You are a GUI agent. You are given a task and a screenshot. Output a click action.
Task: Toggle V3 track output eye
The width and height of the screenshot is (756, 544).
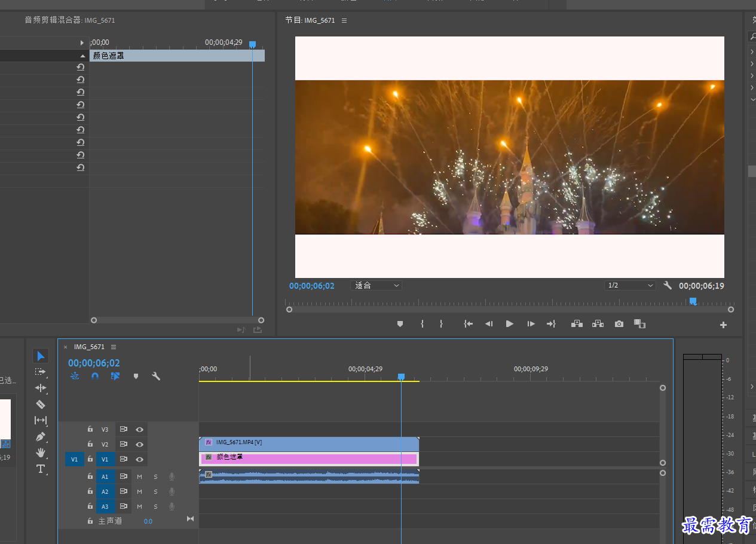139,429
